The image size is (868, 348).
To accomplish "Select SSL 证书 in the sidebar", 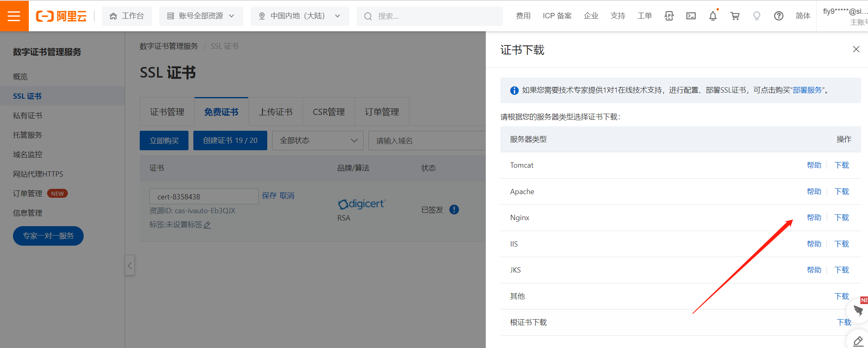I will [62, 96].
